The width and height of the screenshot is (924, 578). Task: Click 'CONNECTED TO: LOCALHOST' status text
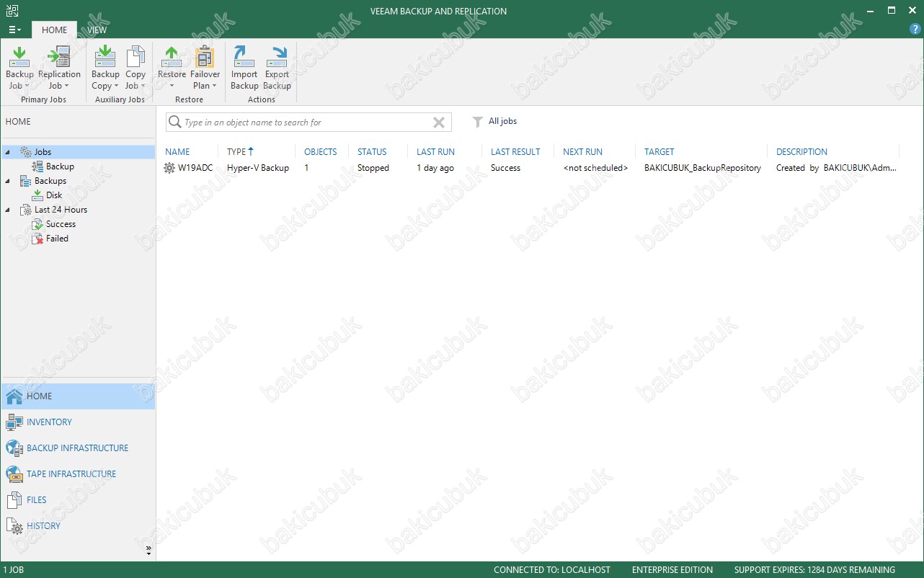(x=552, y=570)
